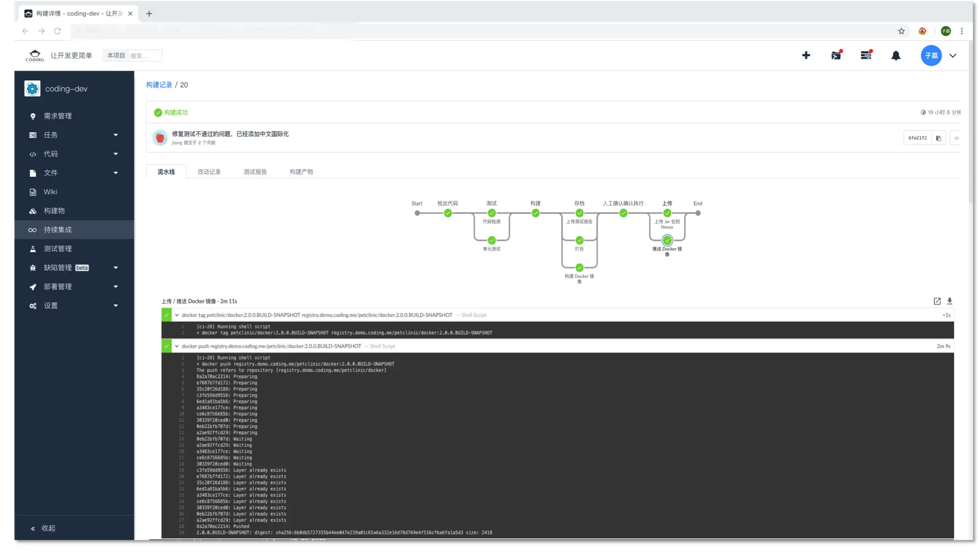
Task: Collapse the docker tag step log
Action: point(177,315)
